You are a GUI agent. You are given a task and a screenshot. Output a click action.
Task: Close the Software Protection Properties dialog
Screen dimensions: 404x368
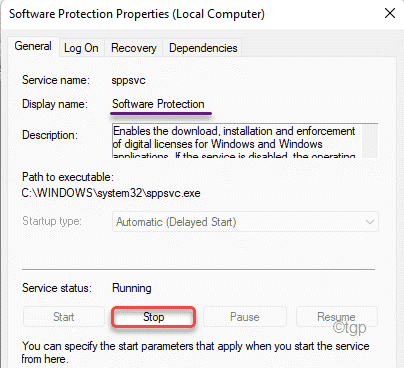[390, 14]
